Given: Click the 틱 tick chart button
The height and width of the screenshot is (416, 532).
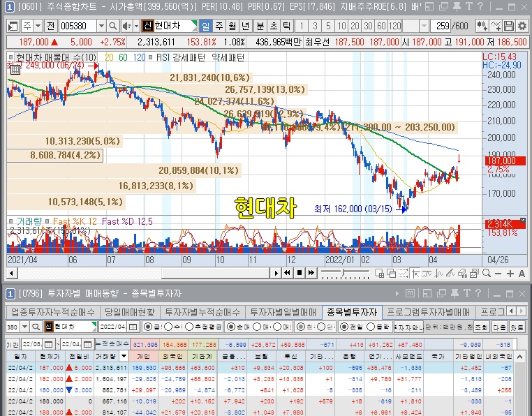Looking at the screenshot, I should (x=287, y=26).
